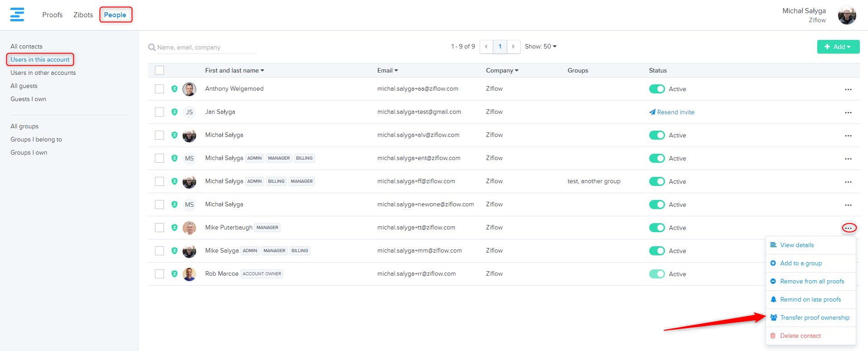Image resolution: width=868 pixels, height=351 pixels.
Task: Click Rob Marcoe's avatar photo
Action: point(189,274)
